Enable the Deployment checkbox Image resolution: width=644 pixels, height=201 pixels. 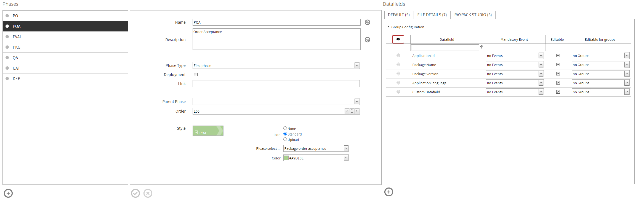[196, 75]
